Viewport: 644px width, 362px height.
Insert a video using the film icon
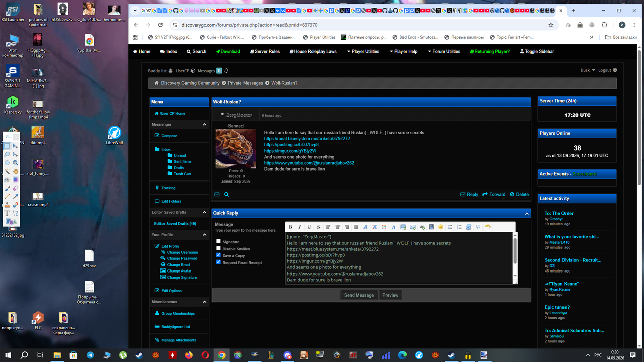431,227
